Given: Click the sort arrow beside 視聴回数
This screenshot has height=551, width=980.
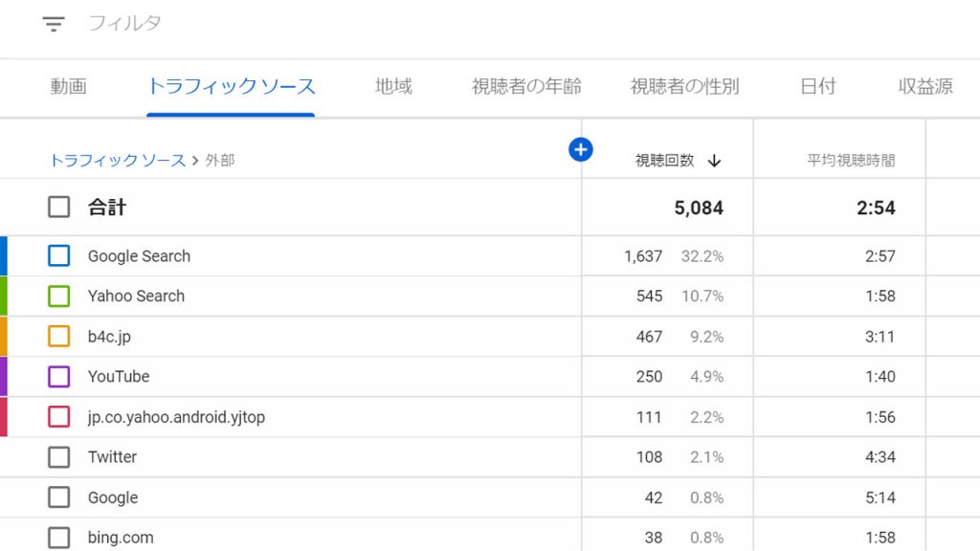Looking at the screenshot, I should point(714,161).
